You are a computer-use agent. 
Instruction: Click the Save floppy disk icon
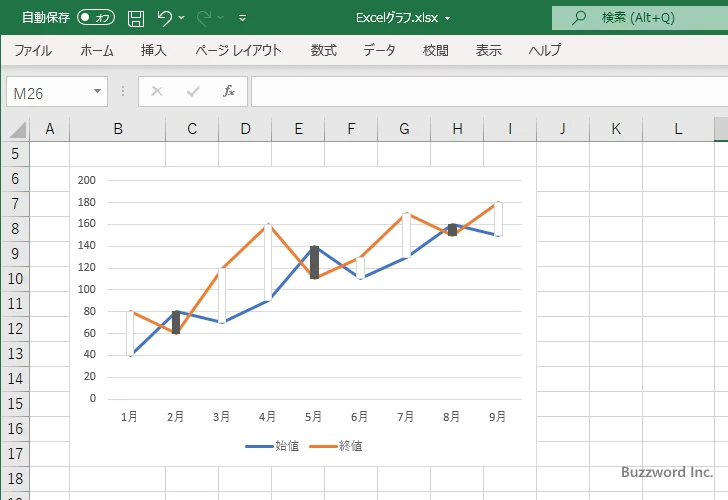click(136, 18)
